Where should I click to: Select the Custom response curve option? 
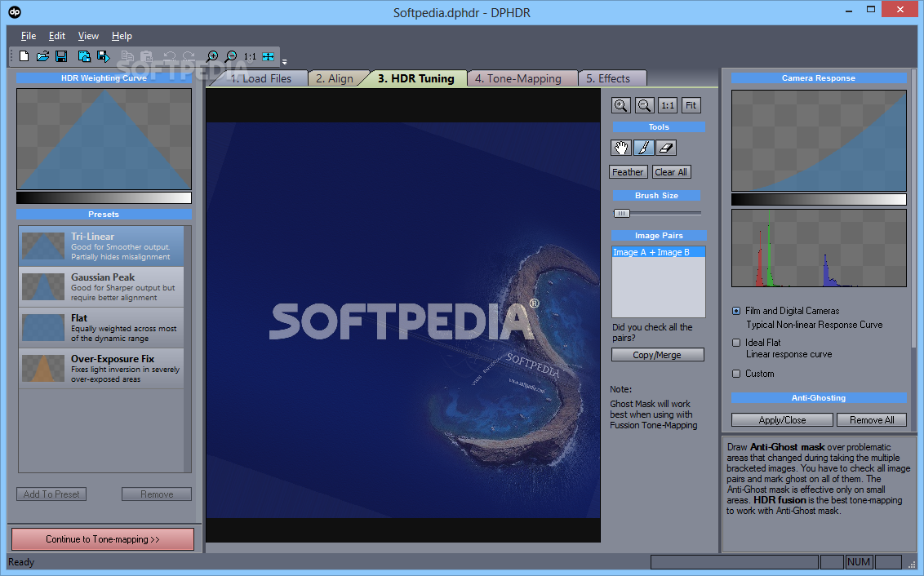(x=736, y=374)
